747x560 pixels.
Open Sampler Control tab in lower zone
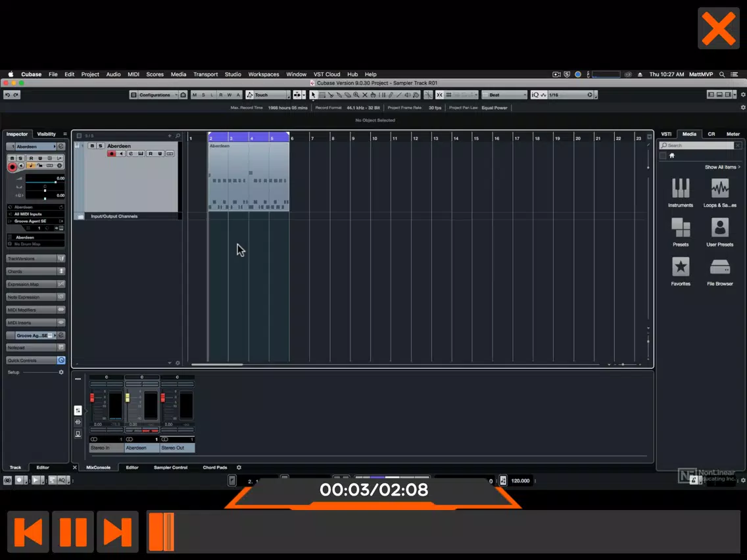pos(170,467)
